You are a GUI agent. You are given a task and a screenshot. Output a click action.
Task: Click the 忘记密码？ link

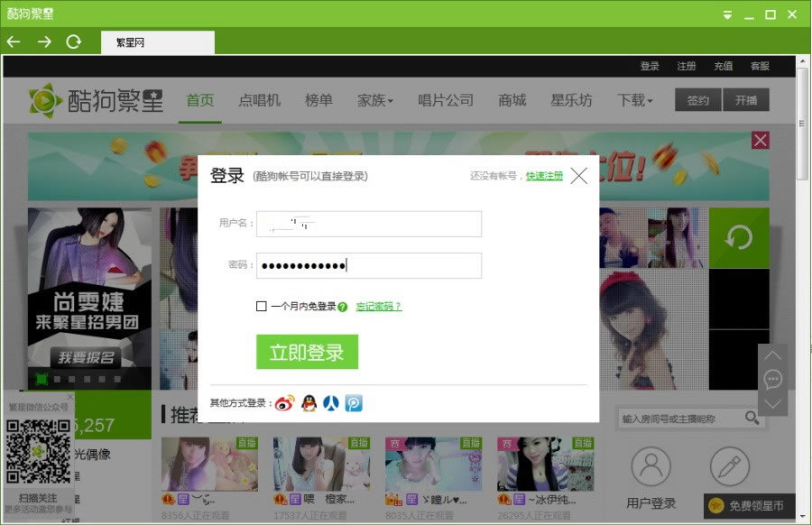(379, 307)
